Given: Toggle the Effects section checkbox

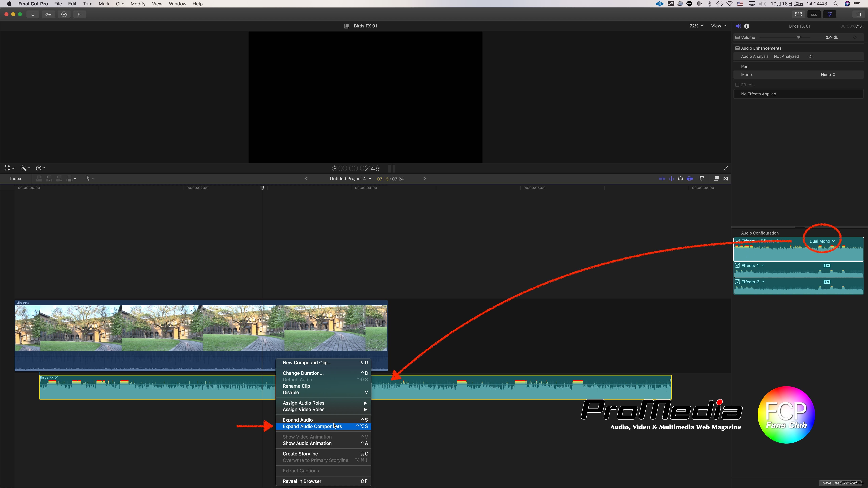Looking at the screenshot, I should [x=737, y=85].
